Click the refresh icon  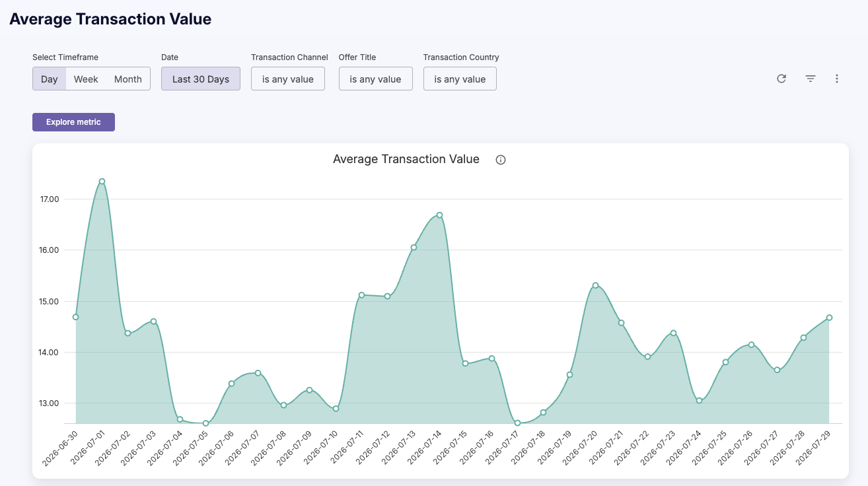click(x=781, y=79)
